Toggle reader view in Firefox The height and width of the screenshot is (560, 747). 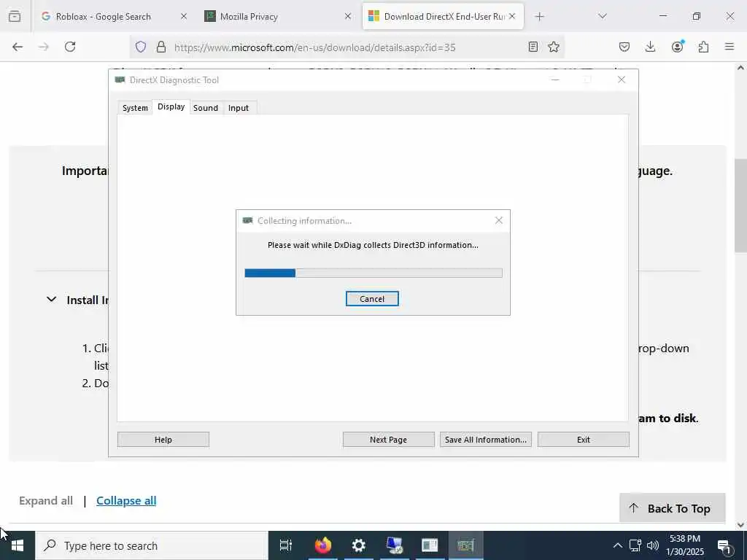point(533,47)
